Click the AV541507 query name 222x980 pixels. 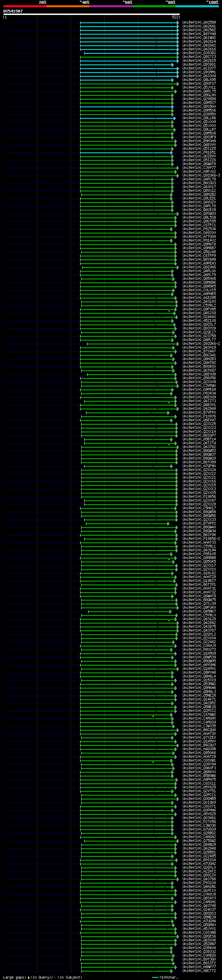(x=13, y=11)
